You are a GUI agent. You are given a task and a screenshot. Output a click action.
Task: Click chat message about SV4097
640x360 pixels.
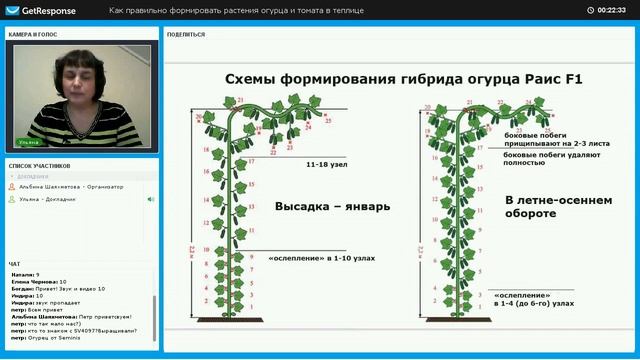click(74, 331)
